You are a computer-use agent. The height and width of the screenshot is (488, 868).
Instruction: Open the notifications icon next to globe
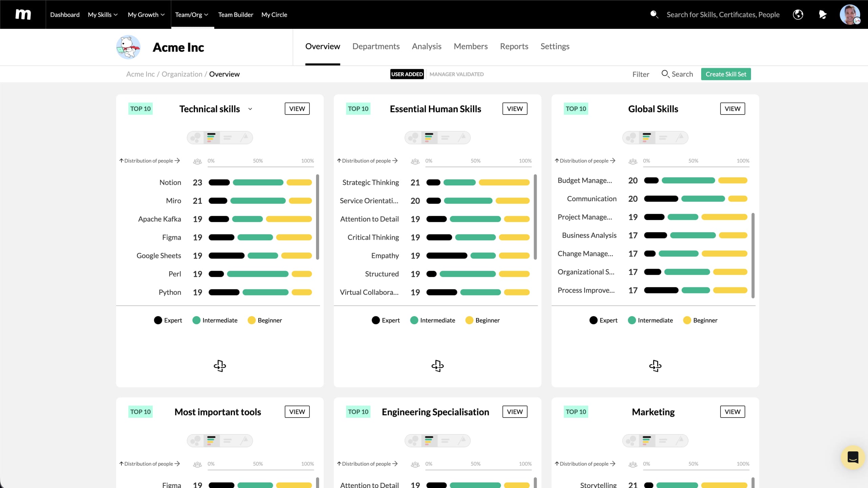coord(823,15)
